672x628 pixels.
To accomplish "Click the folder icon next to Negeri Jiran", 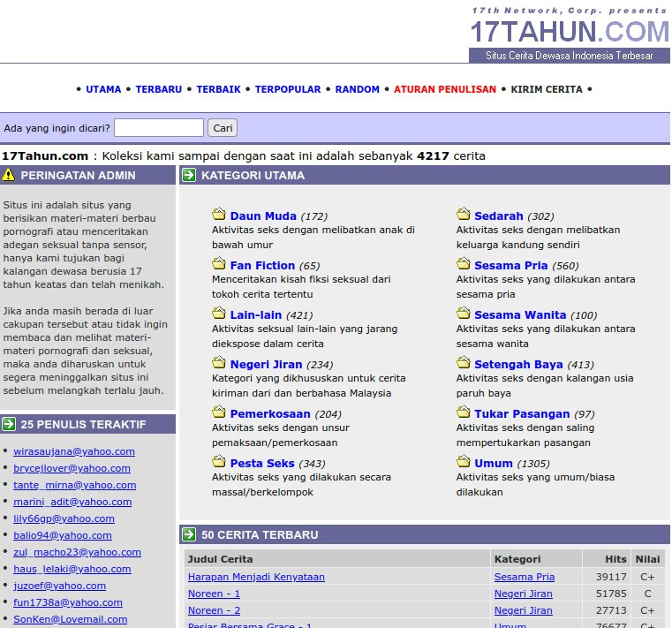I will coord(219,363).
